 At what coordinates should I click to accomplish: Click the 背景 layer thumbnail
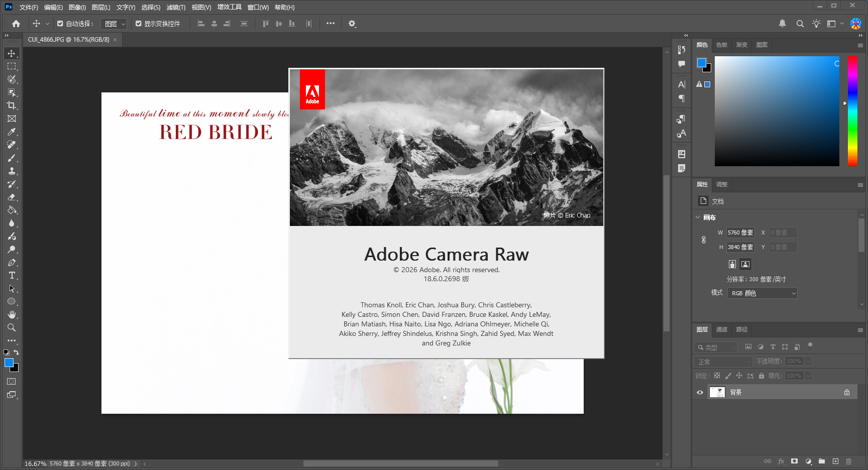pyautogui.click(x=717, y=392)
